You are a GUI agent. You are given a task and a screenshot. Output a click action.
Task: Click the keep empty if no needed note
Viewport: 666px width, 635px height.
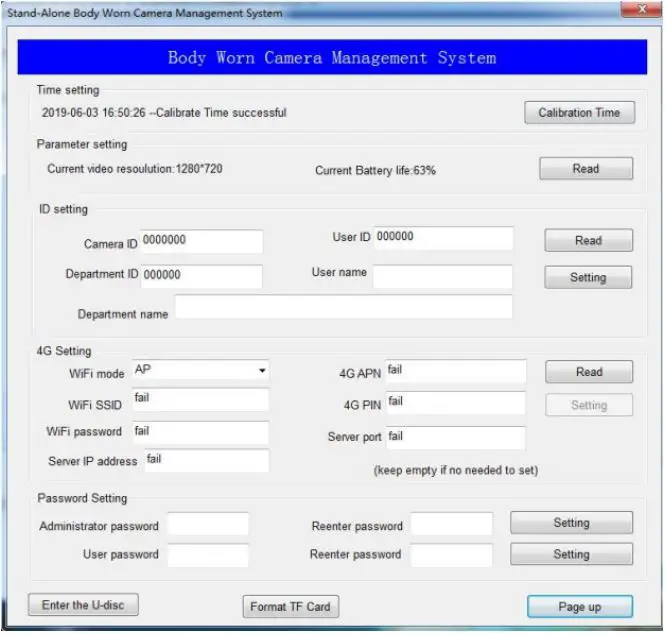tap(456, 470)
